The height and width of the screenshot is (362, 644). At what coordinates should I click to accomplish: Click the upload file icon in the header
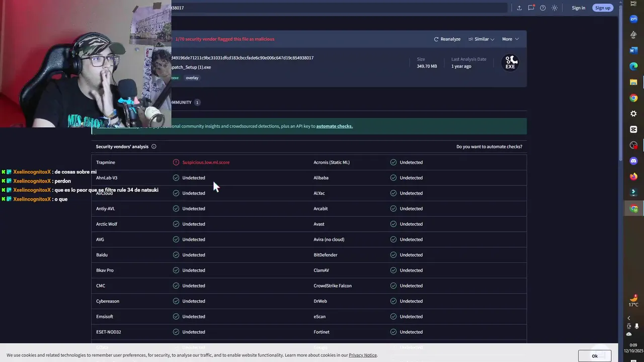click(519, 8)
